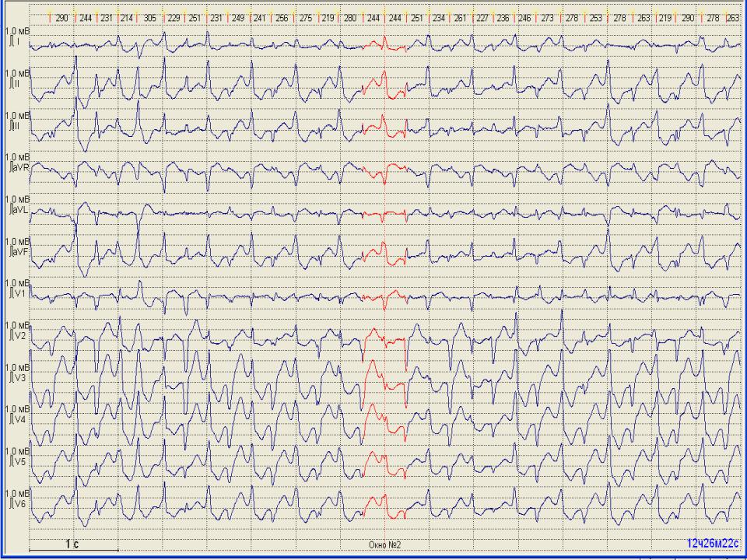Click the RR interval value 229

(174, 18)
